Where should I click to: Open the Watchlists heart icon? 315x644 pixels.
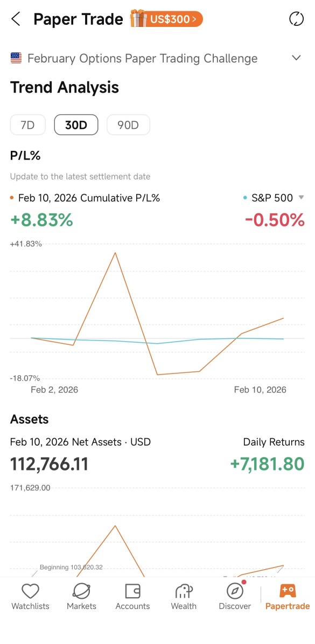(30, 591)
